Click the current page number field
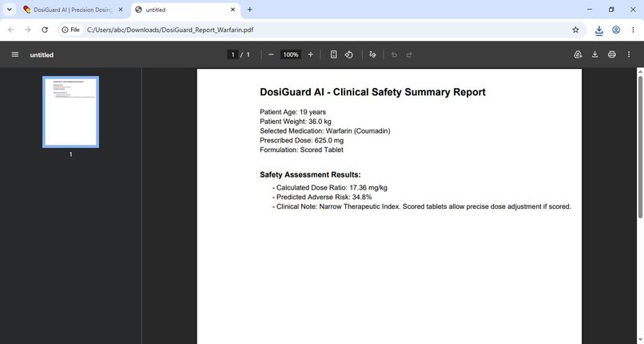The height and width of the screenshot is (344, 644). (x=233, y=54)
